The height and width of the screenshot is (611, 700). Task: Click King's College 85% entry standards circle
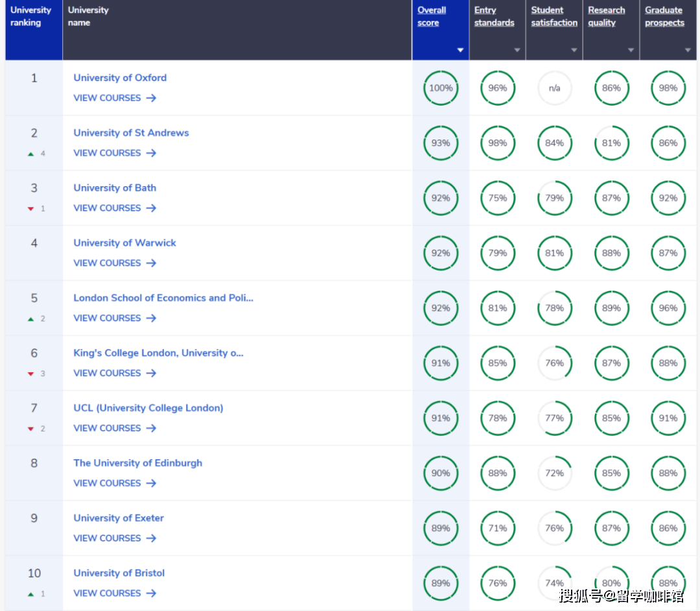pos(497,363)
